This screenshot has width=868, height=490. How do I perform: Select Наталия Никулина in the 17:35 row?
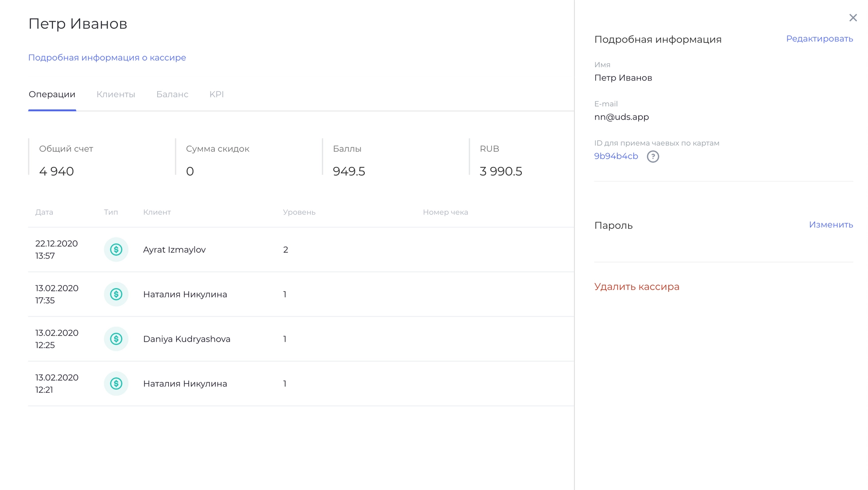tap(185, 294)
